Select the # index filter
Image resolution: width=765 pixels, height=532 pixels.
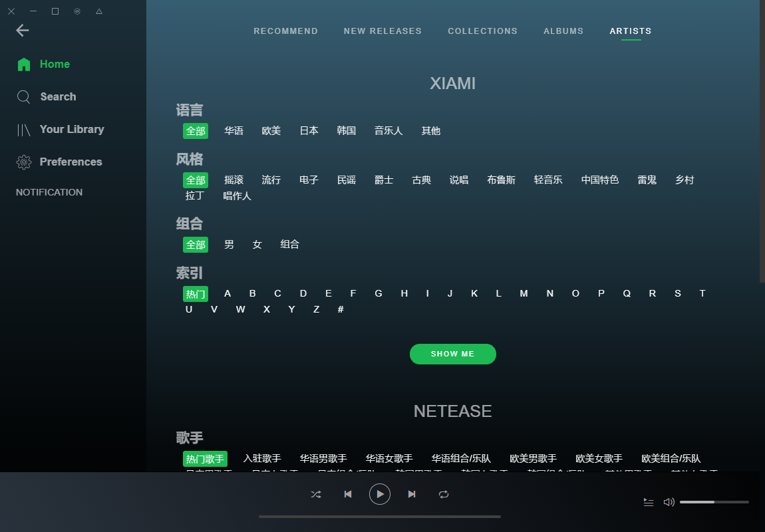pyautogui.click(x=341, y=310)
